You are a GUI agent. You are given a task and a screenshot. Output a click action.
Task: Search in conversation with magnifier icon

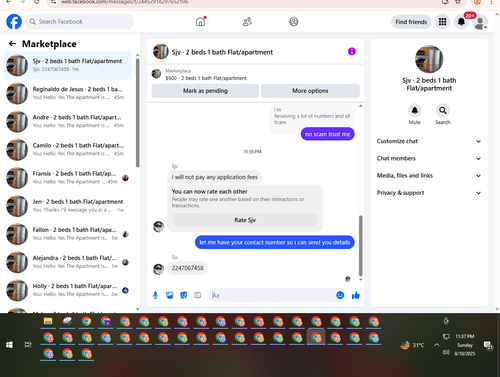[443, 110]
